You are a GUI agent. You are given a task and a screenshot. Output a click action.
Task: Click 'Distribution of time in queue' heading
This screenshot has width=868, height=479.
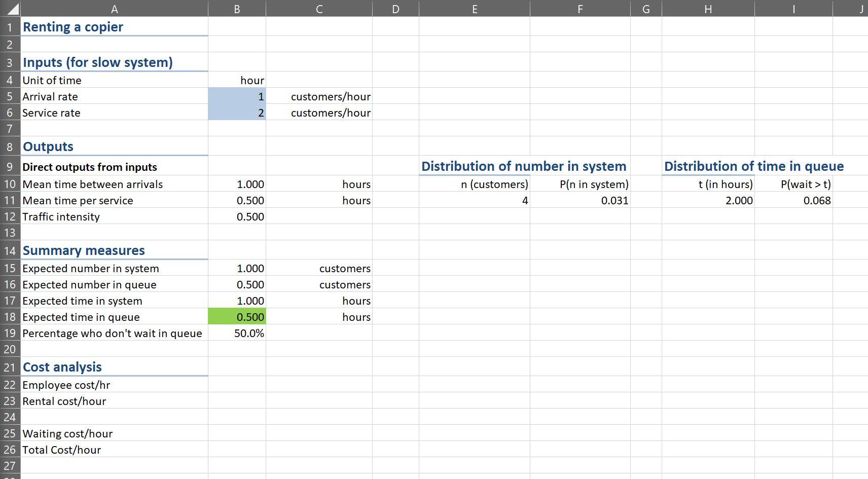[x=754, y=166]
